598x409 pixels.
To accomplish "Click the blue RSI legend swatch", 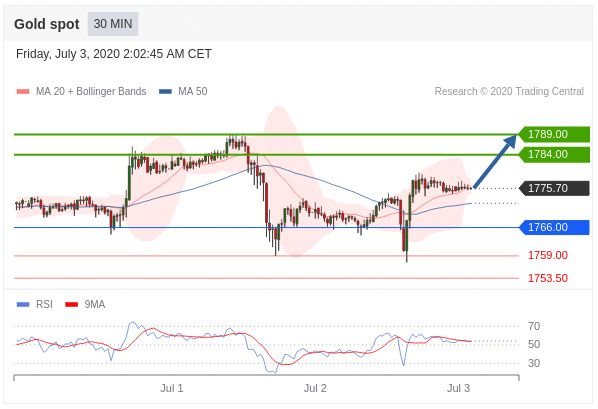I will (23, 304).
